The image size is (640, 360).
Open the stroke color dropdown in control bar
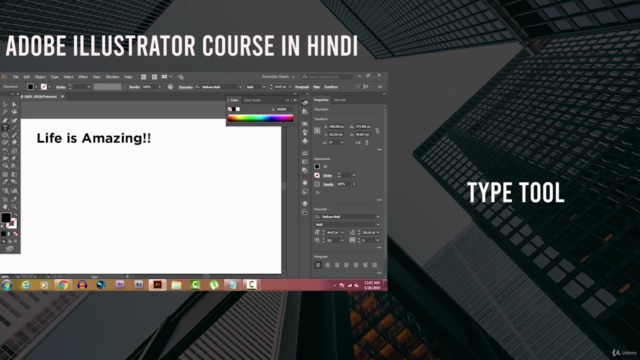[50, 87]
